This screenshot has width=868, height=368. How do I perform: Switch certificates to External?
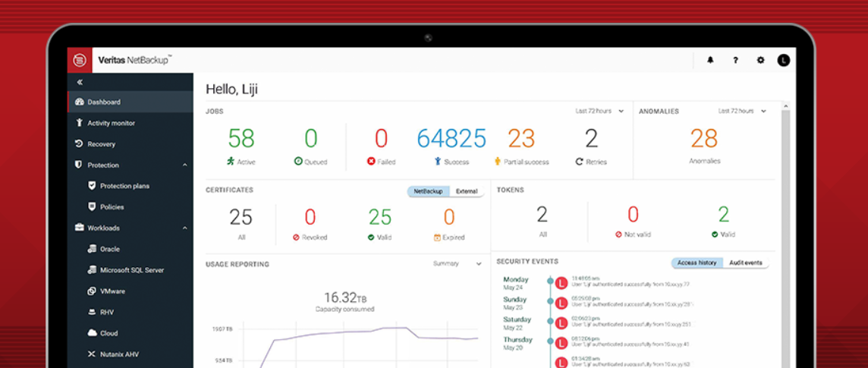(467, 191)
